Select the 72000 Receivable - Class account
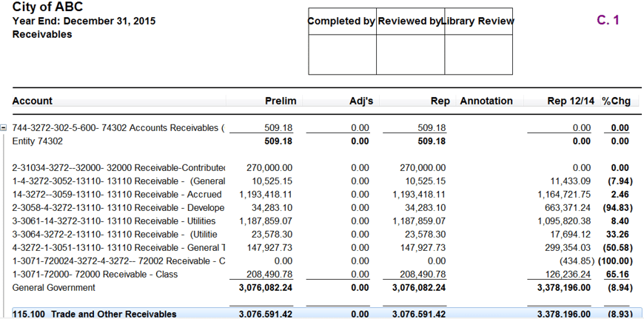 [118, 275]
